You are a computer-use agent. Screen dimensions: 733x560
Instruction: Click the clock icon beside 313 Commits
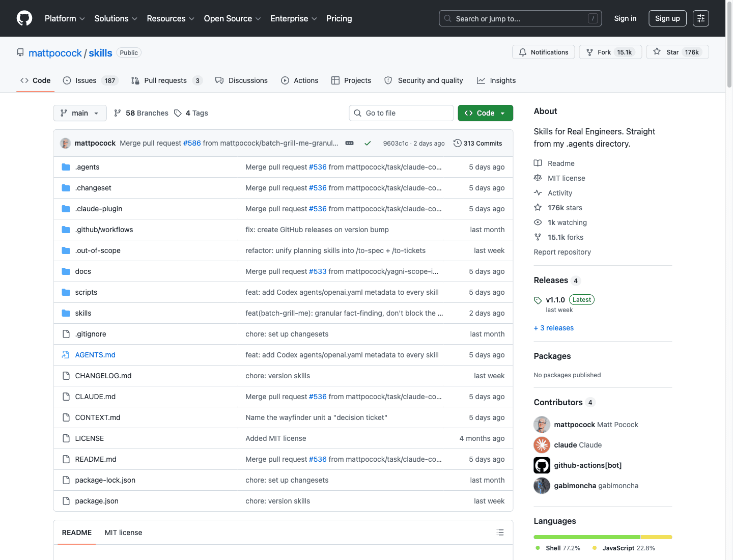[458, 143]
